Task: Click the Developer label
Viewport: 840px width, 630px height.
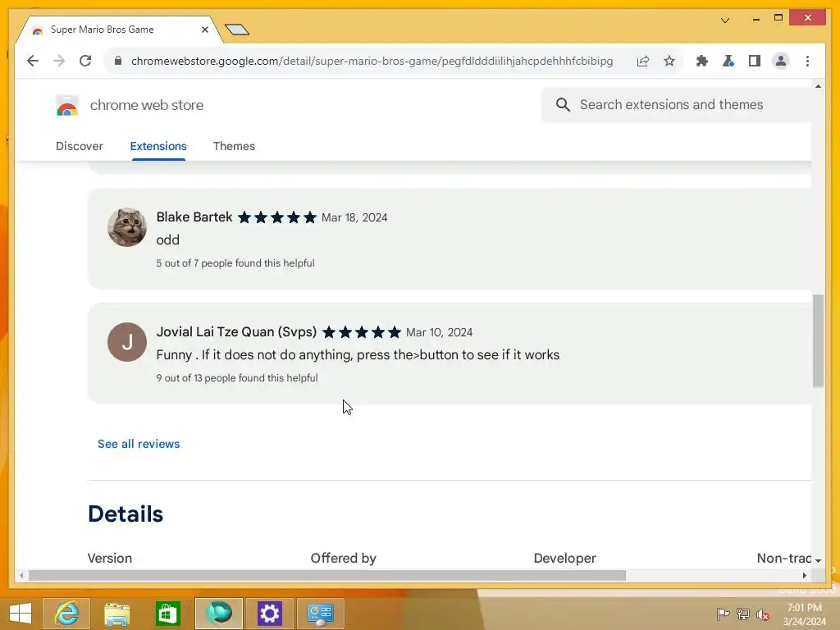Action: (x=564, y=558)
